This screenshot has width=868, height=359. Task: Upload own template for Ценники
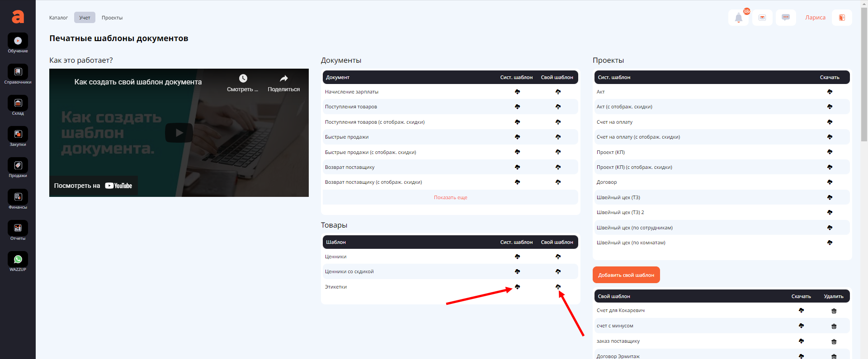(558, 256)
